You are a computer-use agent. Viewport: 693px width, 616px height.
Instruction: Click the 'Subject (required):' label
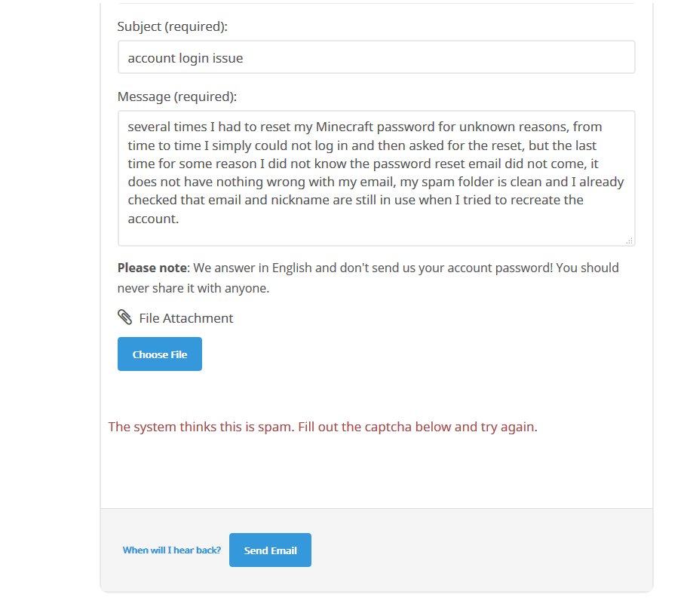[173, 26]
